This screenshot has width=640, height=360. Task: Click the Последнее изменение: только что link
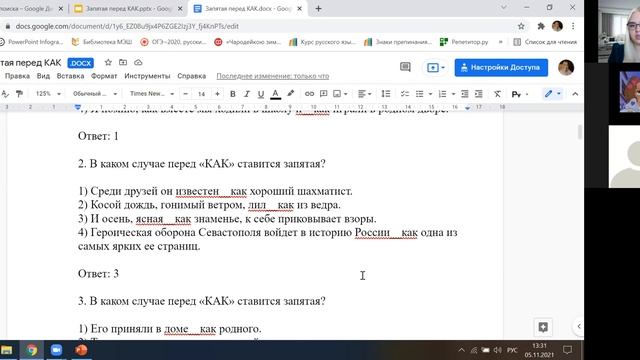coord(273,76)
